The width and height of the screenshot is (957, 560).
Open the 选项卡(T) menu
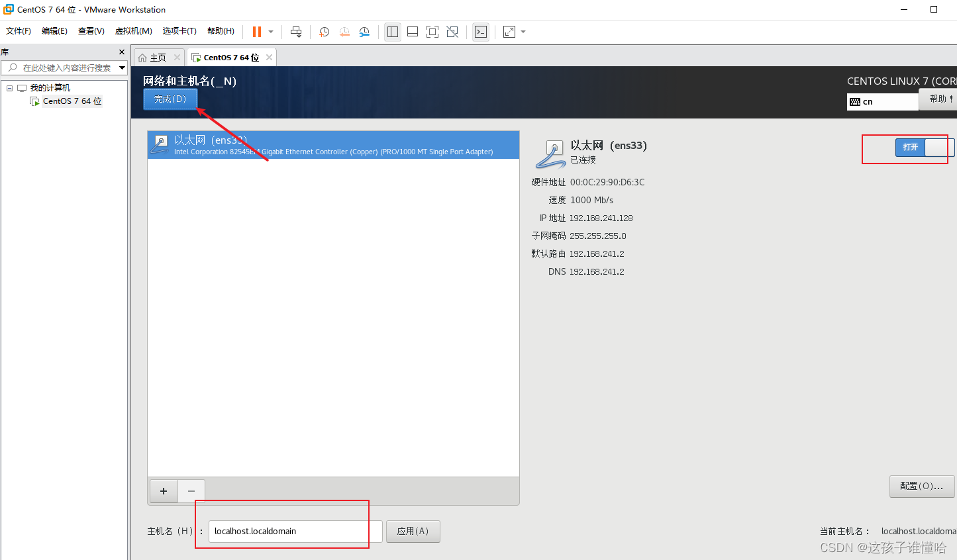179,31
